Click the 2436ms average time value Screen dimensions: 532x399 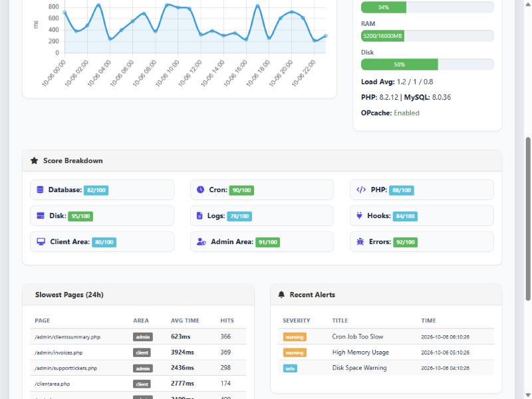pyautogui.click(x=182, y=368)
